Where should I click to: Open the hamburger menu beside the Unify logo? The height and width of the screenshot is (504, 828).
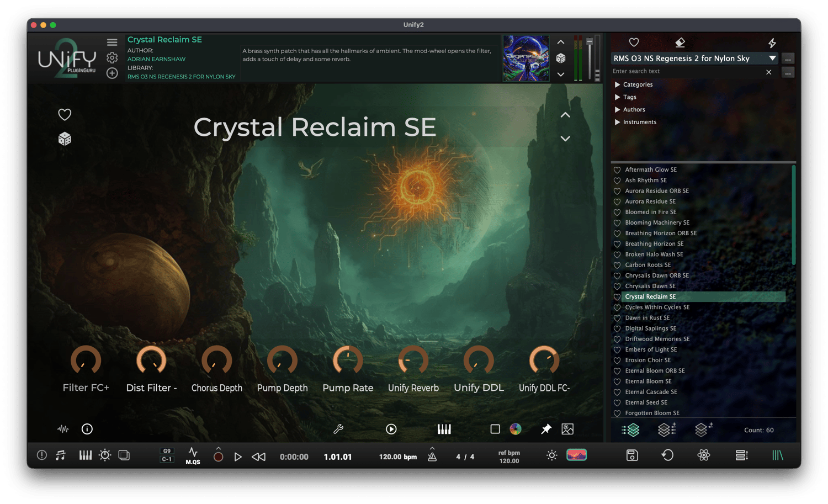point(112,43)
